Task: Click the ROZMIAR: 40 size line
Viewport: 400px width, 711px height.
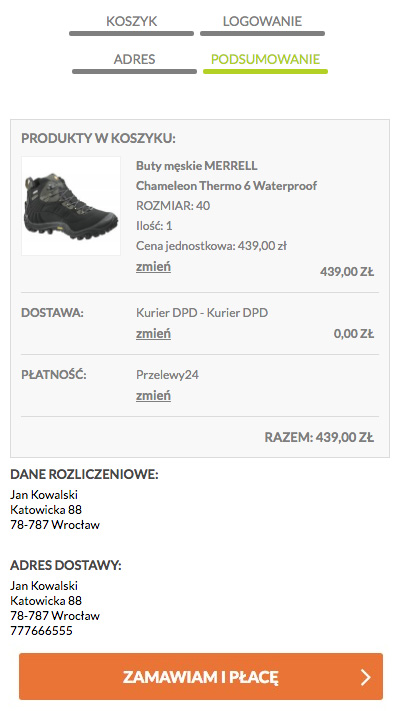Action: tap(173, 206)
